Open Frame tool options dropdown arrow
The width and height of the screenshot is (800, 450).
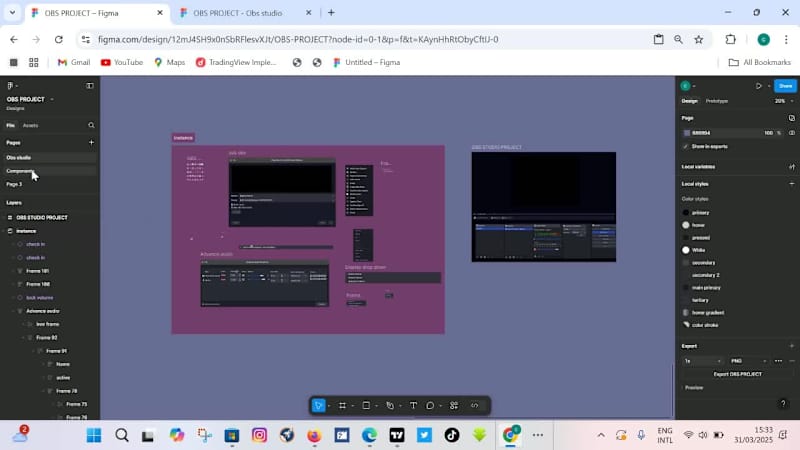(x=353, y=406)
